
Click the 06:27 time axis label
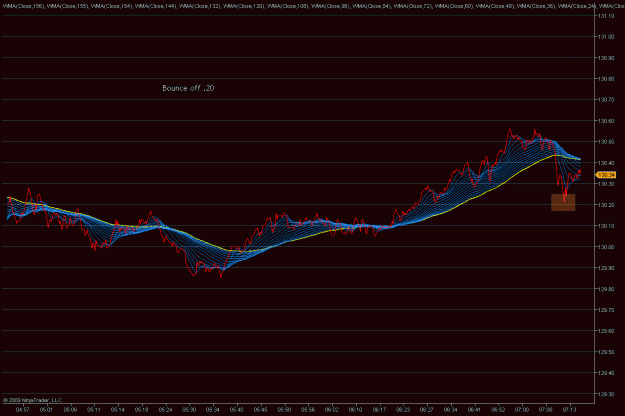426,410
